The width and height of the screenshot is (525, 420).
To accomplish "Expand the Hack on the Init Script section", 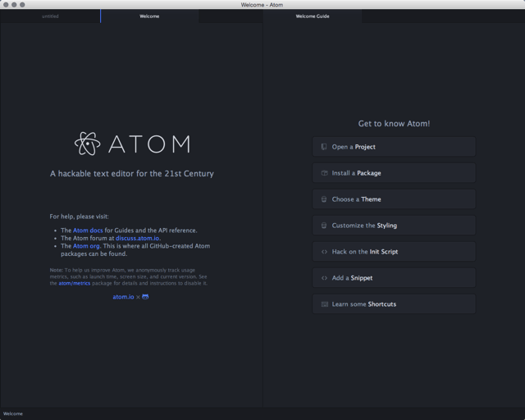I will [x=394, y=252].
